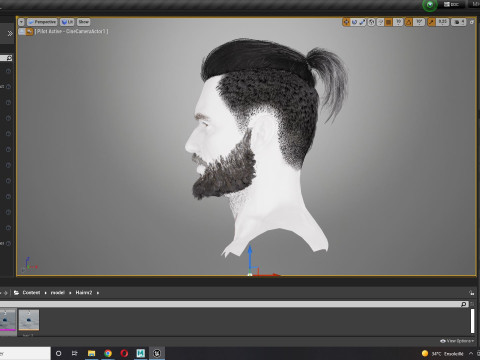The height and width of the screenshot is (360, 480).
Task: Click the content browser vertical scrollbar
Action: pos(472,321)
